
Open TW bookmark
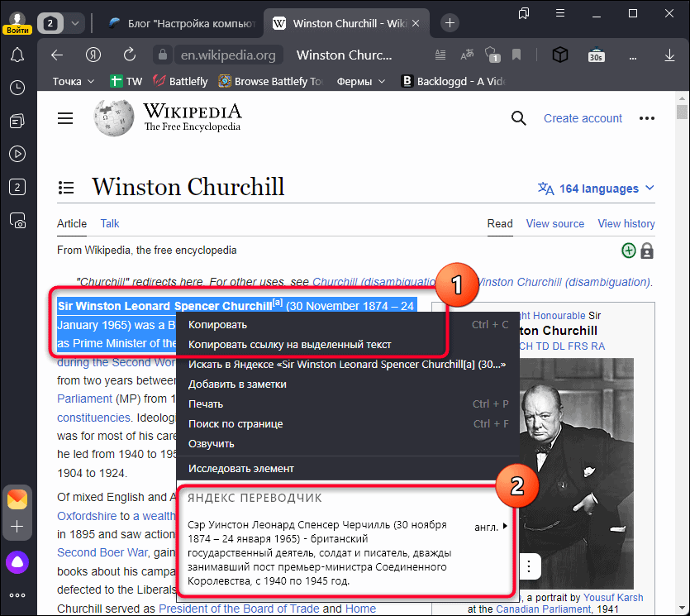126,82
